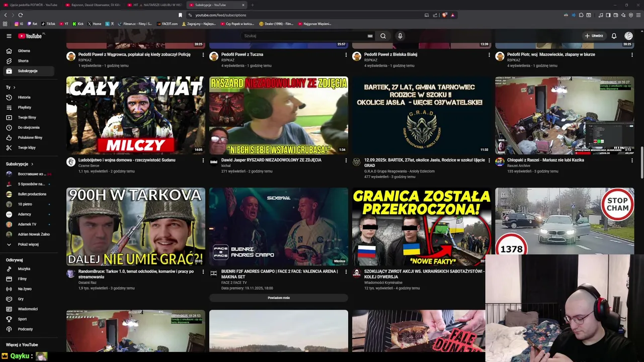The height and width of the screenshot is (362, 644).
Task: Open the browser extensions puzzle icon
Action: coord(581,15)
